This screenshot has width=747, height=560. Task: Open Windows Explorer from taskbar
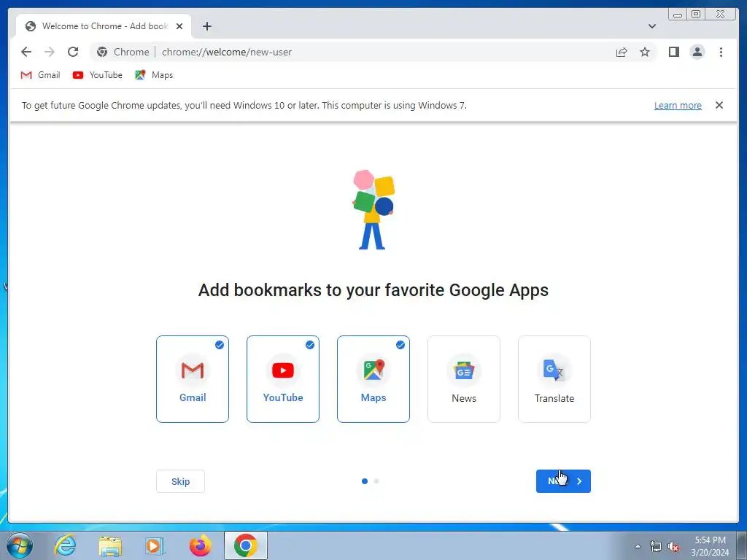pos(110,545)
